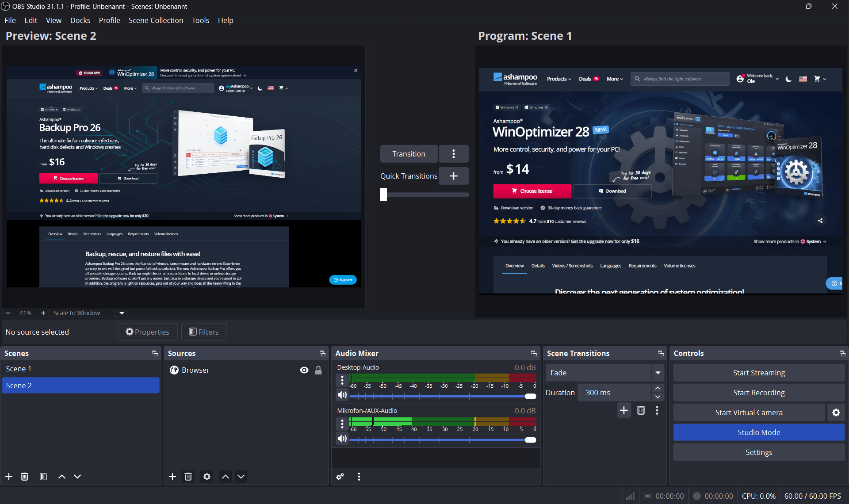Screen dimensions: 849x504
Task: Open the Scene Collection menu
Action: coord(156,20)
